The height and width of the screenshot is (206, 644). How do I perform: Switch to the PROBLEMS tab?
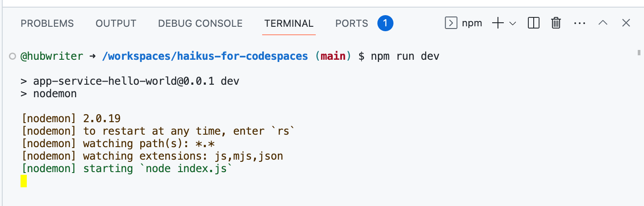[47, 23]
